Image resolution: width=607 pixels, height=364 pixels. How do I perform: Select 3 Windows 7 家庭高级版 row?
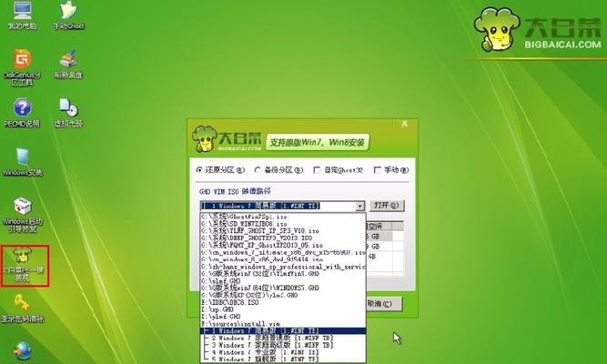coord(283,345)
